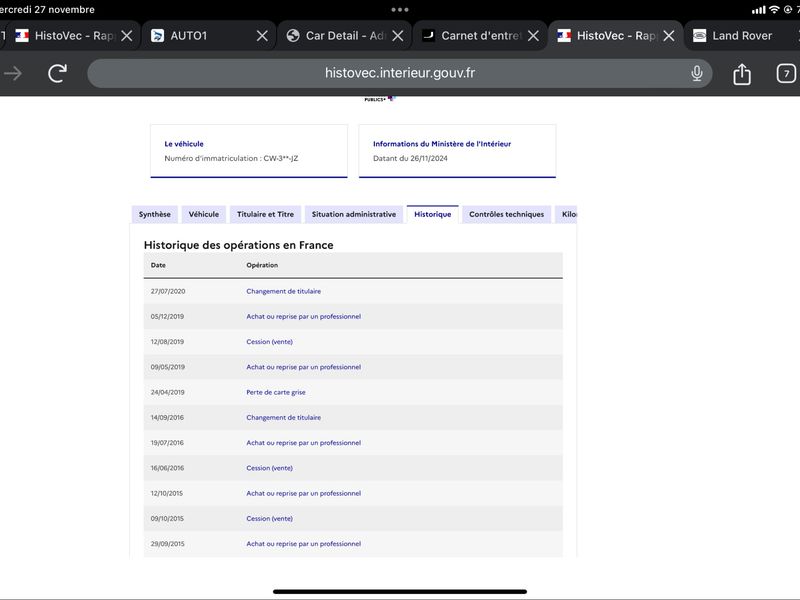Click Changement de titulaire dated 27/07/2020
The height and width of the screenshot is (600, 800).
pos(284,291)
